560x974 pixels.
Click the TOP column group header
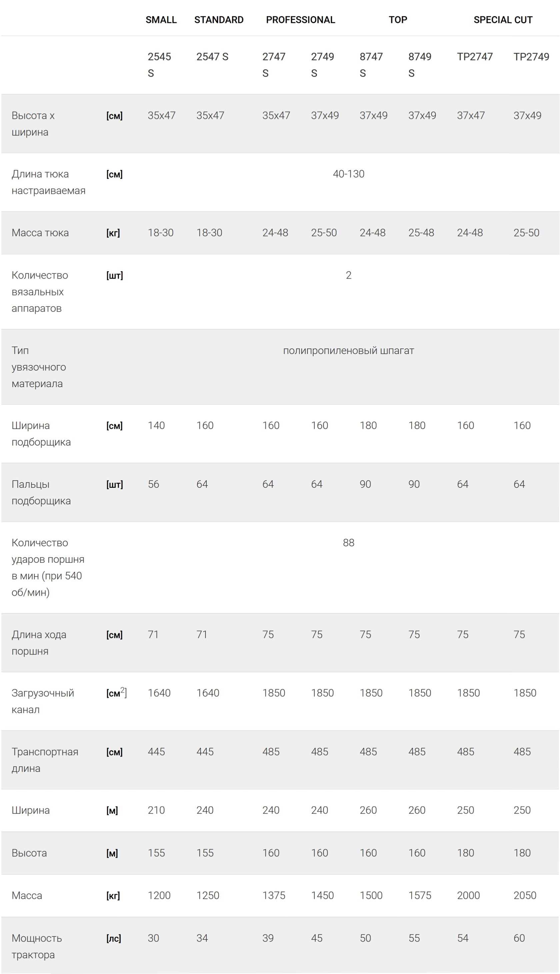pos(398,20)
